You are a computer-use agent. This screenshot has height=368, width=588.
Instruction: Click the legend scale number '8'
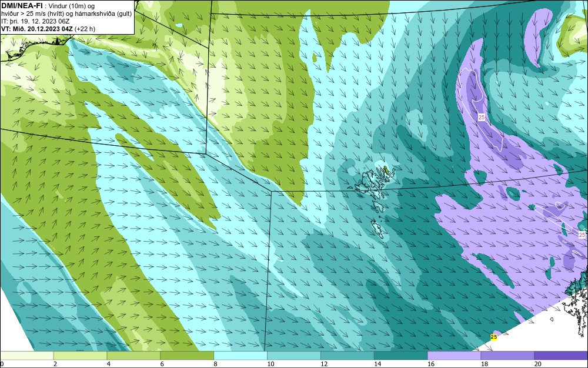pos(215,364)
